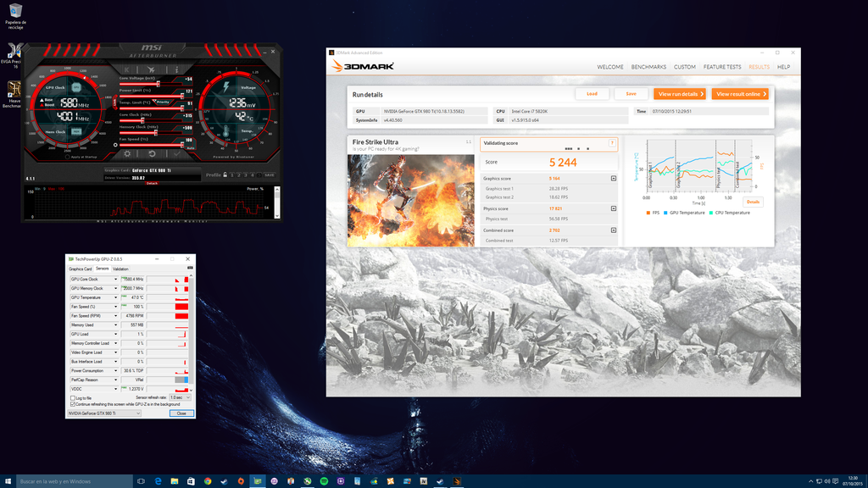Open the GPU Temperature sensor dropdown
The height and width of the screenshot is (488, 868).
tap(115, 297)
